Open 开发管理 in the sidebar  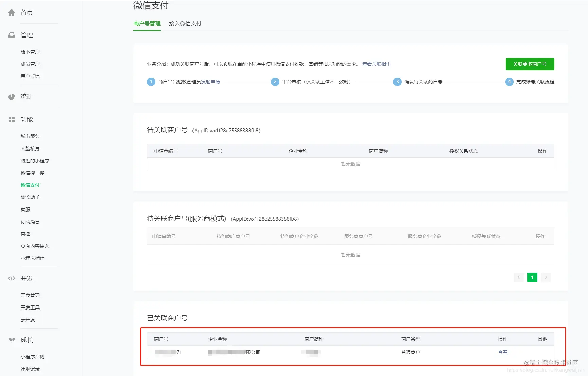(30, 295)
